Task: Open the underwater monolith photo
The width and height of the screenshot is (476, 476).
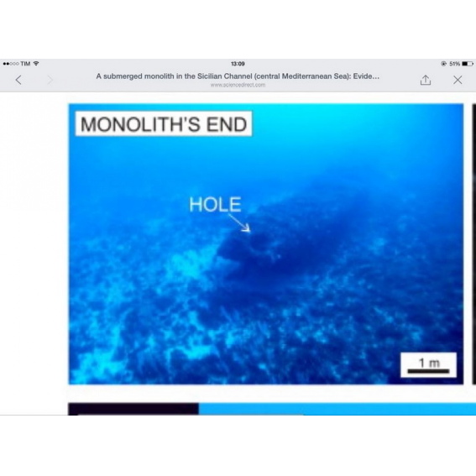Action: (x=266, y=244)
